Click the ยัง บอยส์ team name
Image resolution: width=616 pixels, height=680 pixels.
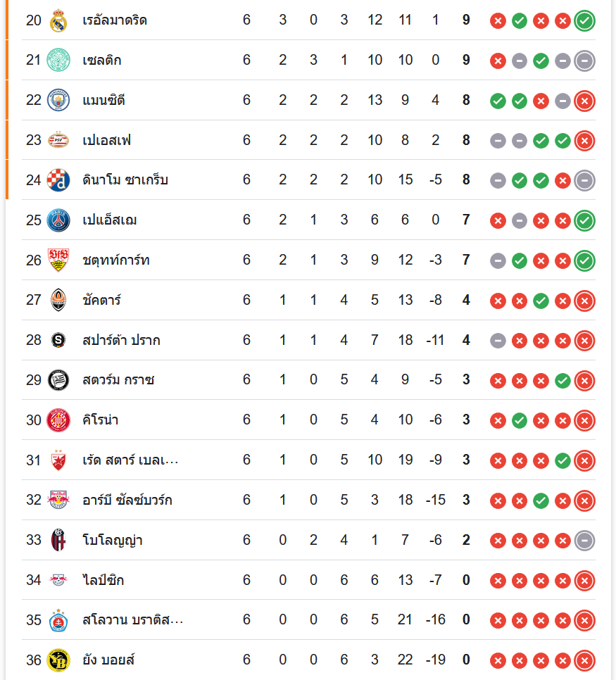(x=108, y=660)
